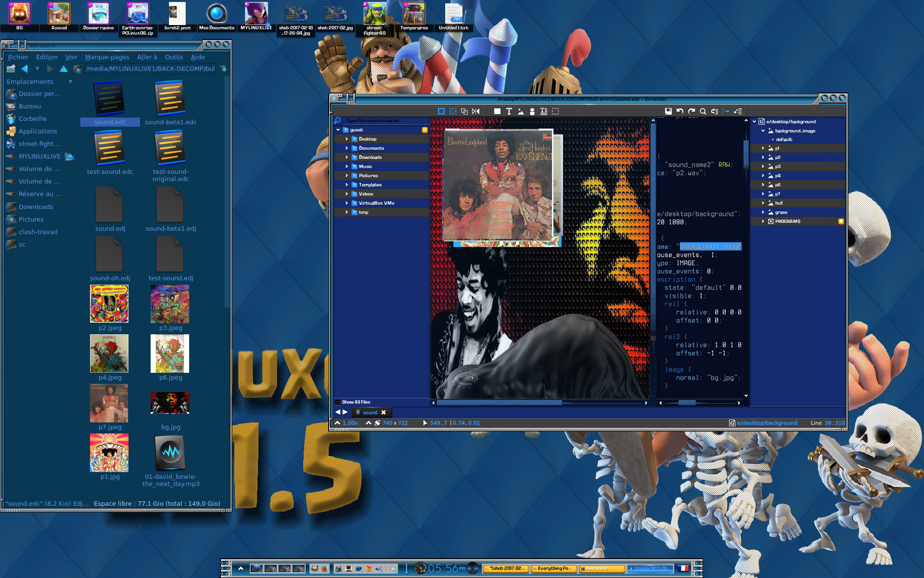Open the Outils menu
Screen dimensions: 924x578
[x=174, y=57]
